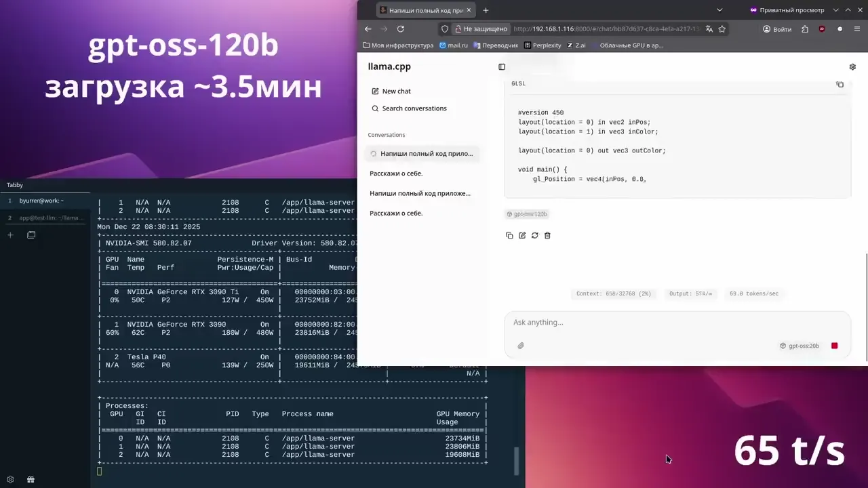Copy the assistant message
The width and height of the screenshot is (868, 488).
pos(509,235)
